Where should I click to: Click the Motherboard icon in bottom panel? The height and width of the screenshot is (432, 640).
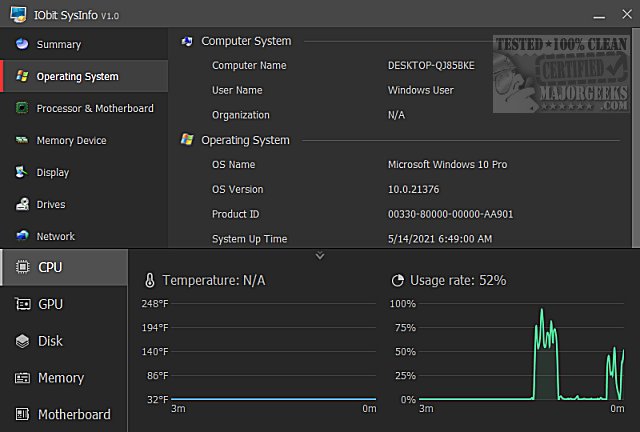(22, 414)
